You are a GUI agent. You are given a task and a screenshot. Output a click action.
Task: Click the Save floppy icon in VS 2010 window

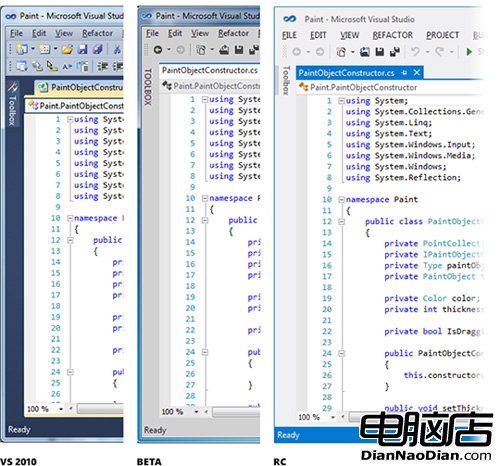pyautogui.click(x=82, y=49)
